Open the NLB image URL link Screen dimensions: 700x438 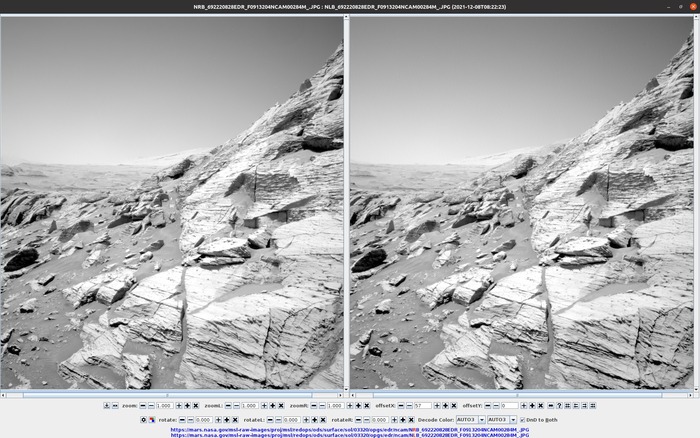[x=350, y=434]
